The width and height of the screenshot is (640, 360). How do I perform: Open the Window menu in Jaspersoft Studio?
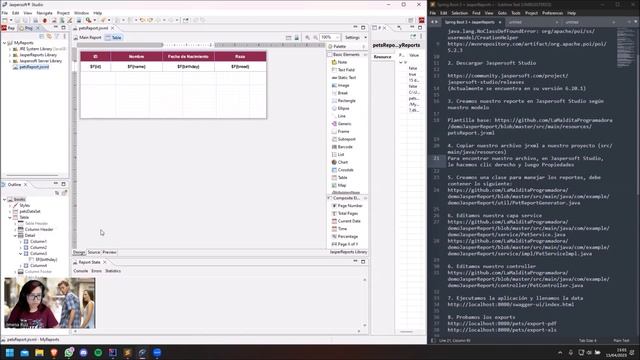point(82,13)
